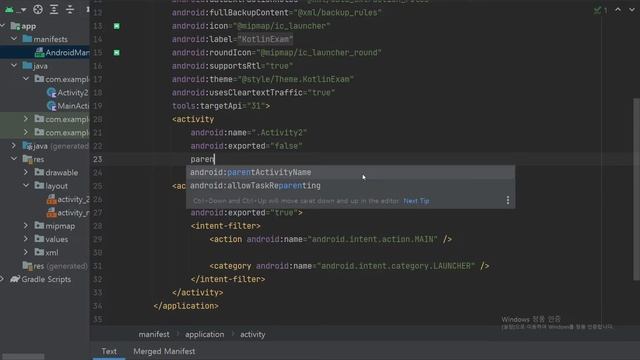Screen dimensions: 640x360
Task: Go to next highlighted problem arrow
Action: [x=632, y=10]
